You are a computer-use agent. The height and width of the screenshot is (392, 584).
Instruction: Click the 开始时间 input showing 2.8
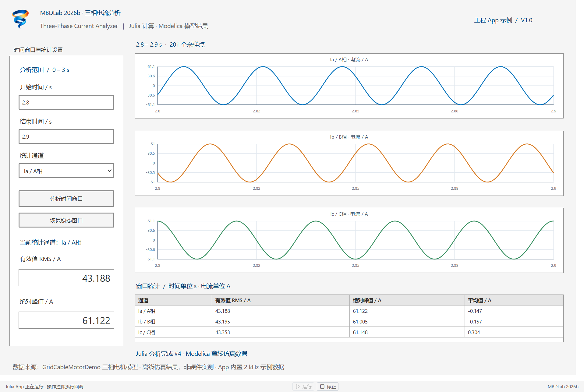(66, 102)
